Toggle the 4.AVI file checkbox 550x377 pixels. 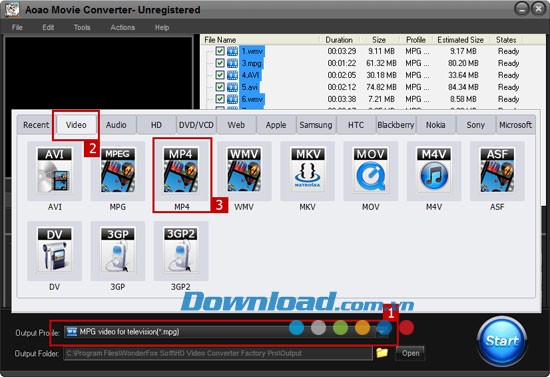coord(220,75)
